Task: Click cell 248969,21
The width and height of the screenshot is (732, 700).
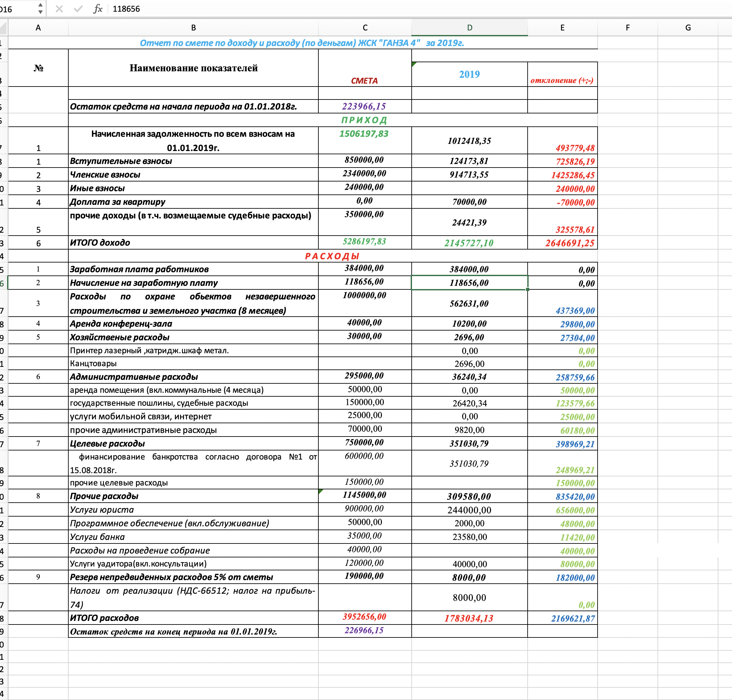Action: point(562,463)
